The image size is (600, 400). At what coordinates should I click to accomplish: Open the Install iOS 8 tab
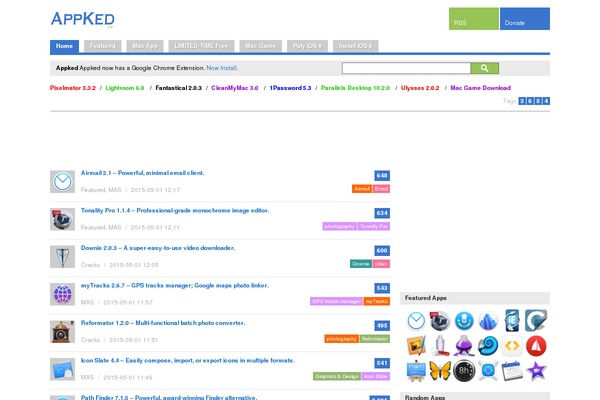[355, 46]
